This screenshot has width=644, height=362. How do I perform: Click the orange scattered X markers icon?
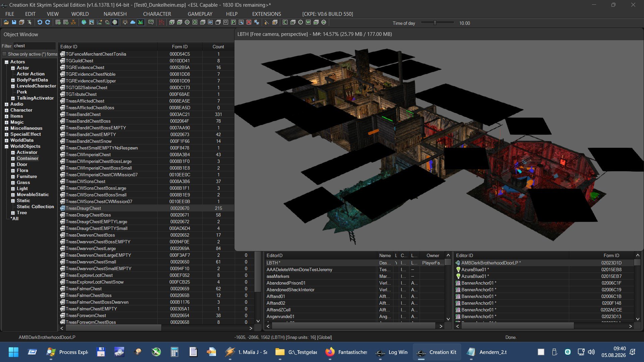click(x=73, y=22)
